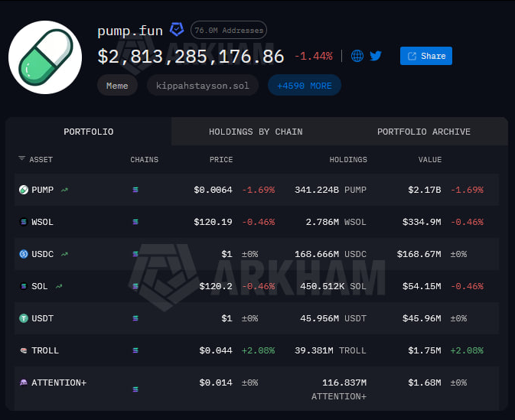
Task: Sort by the Chains column header
Action: 144,160
